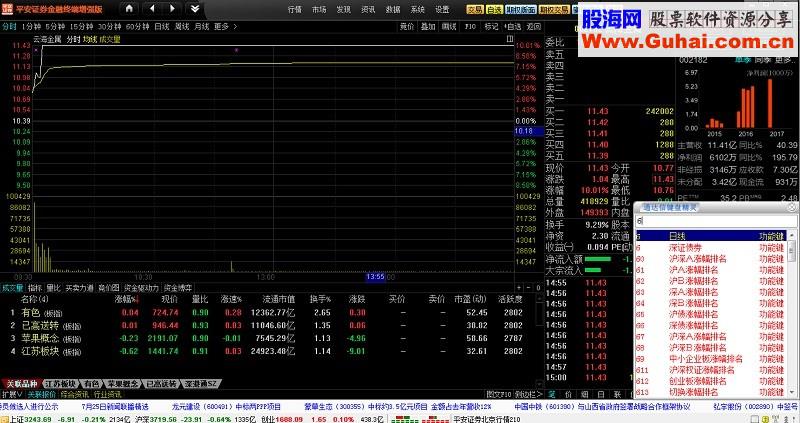Image resolution: width=800 pixels, height=423 pixels.
Task: Click the Ping An Securities app logo
Action: pyautogui.click(x=7, y=9)
